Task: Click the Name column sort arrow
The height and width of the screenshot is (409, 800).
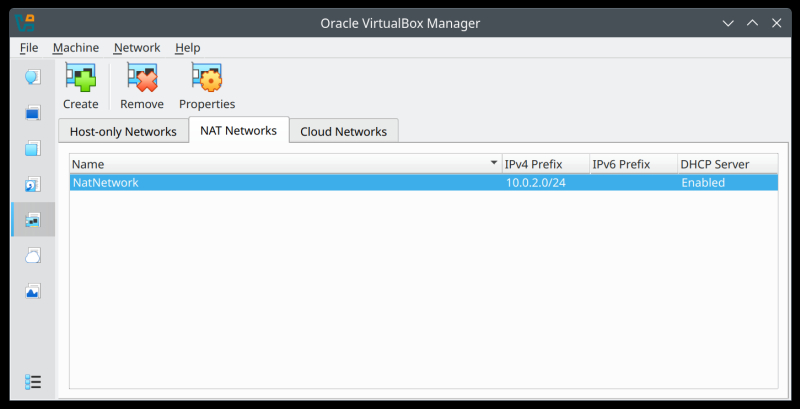Action: tap(493, 163)
